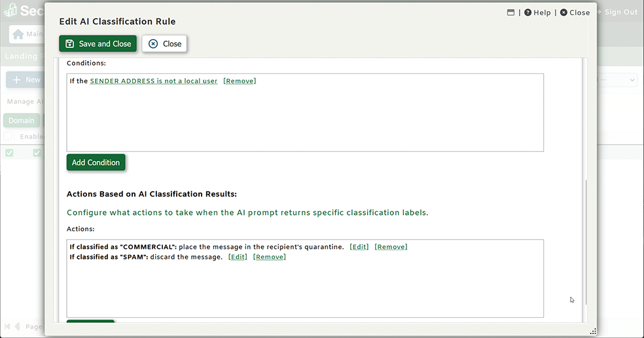Click the Close link in the dialog header
Viewport: 644px width, 338px height.
[575, 12]
